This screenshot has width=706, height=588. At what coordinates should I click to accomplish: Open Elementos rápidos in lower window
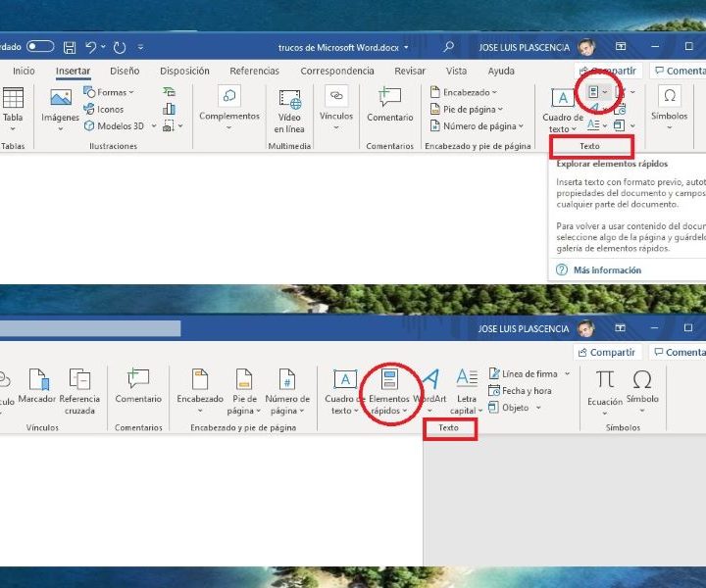coord(389,391)
